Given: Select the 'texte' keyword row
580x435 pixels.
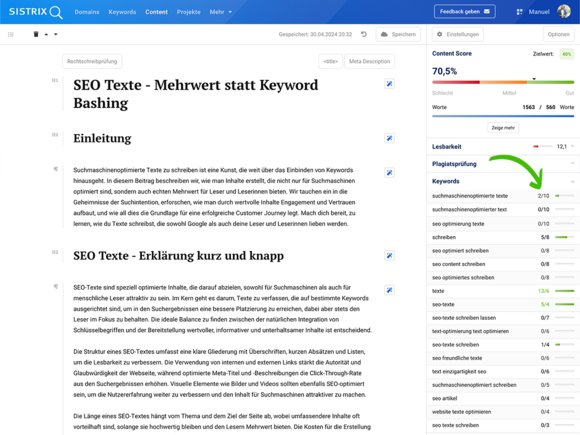Looking at the screenshot, I should pos(503,291).
